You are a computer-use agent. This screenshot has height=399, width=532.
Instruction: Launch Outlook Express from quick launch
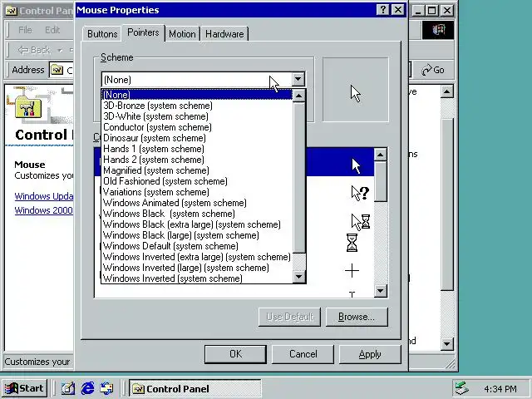click(x=106, y=388)
